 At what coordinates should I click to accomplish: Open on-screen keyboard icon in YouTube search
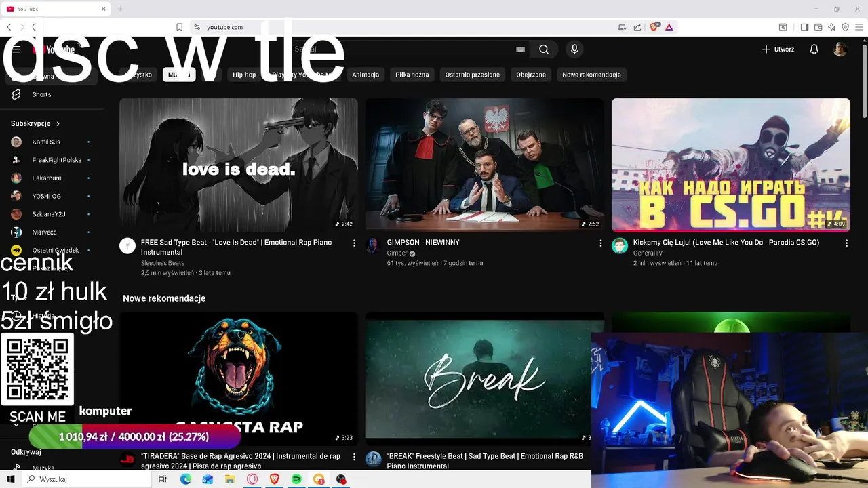[x=520, y=49]
